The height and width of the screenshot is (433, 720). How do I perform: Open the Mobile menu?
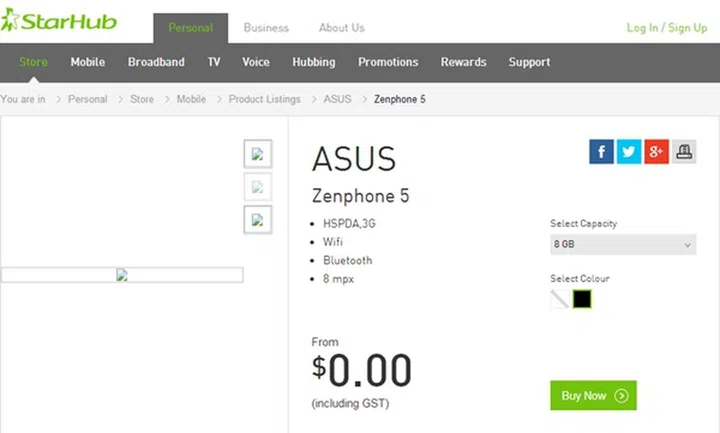[x=88, y=62]
